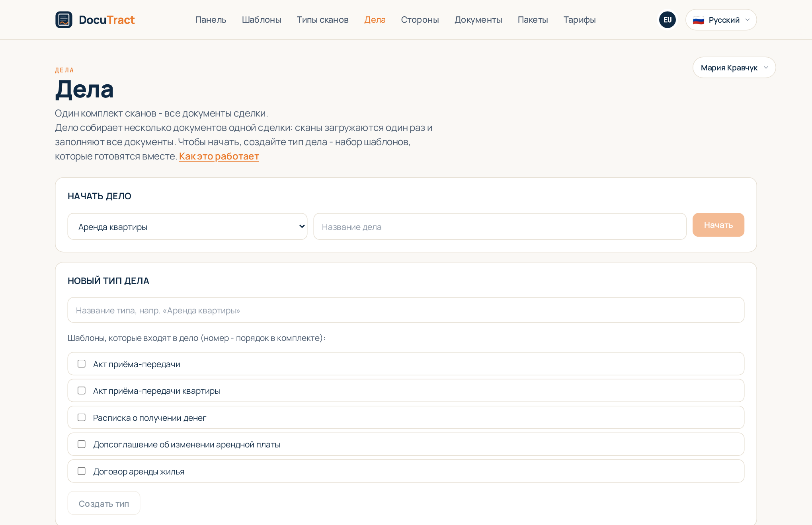This screenshot has width=812, height=525.
Task: Click the Создать тип button
Action: [x=104, y=503]
